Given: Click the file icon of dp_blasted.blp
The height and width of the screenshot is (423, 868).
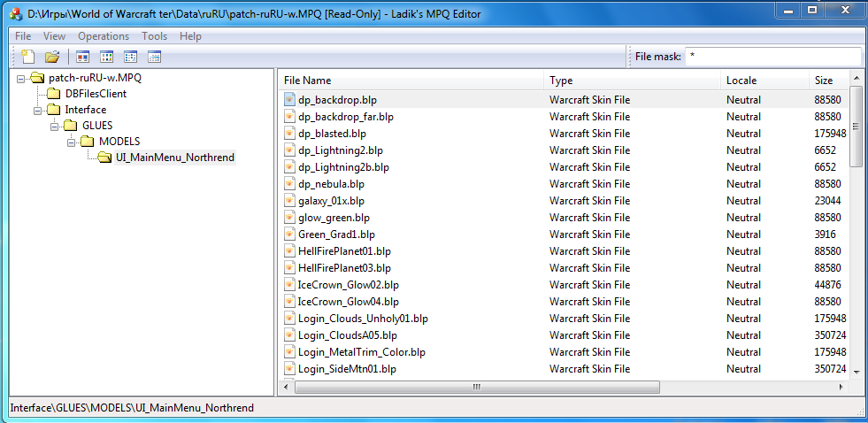Looking at the screenshot, I should click(289, 134).
